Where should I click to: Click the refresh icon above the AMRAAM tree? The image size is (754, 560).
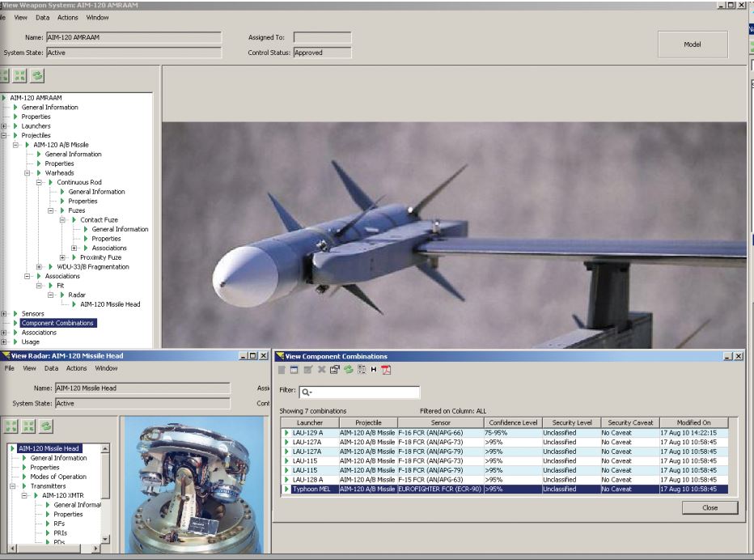tap(37, 76)
